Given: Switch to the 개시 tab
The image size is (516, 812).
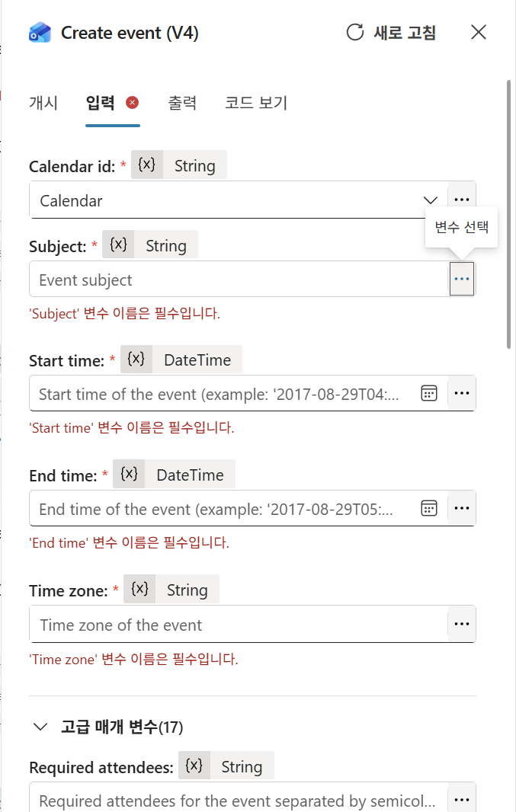Looking at the screenshot, I should [x=43, y=103].
